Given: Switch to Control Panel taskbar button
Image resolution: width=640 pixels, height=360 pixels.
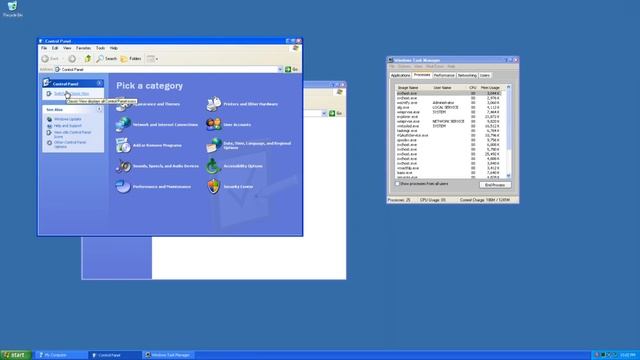Looking at the screenshot, I should click(x=114, y=355).
